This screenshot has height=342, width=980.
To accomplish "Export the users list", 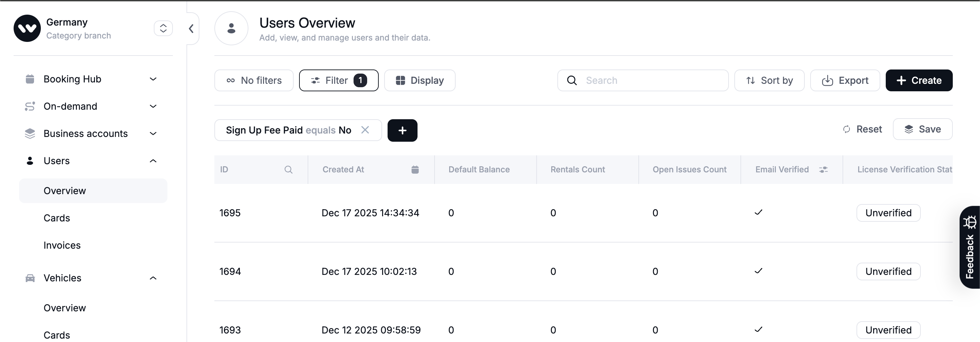I will (845, 80).
